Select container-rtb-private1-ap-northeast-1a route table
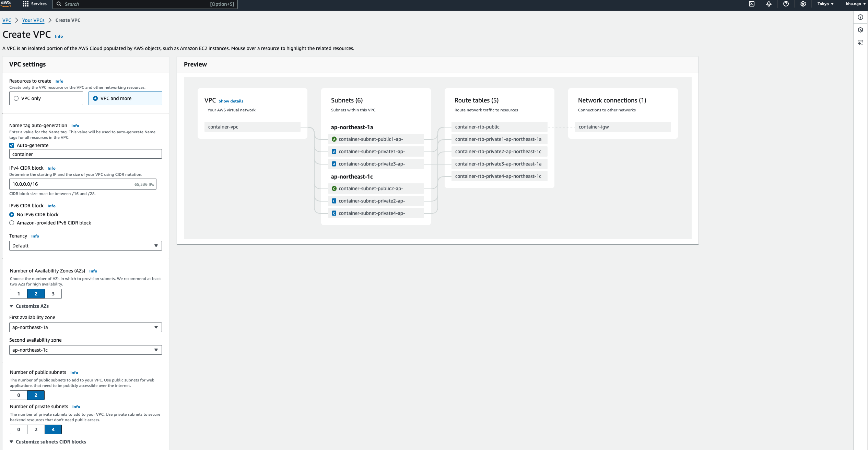Viewport: 868px width, 450px height. coord(500,139)
